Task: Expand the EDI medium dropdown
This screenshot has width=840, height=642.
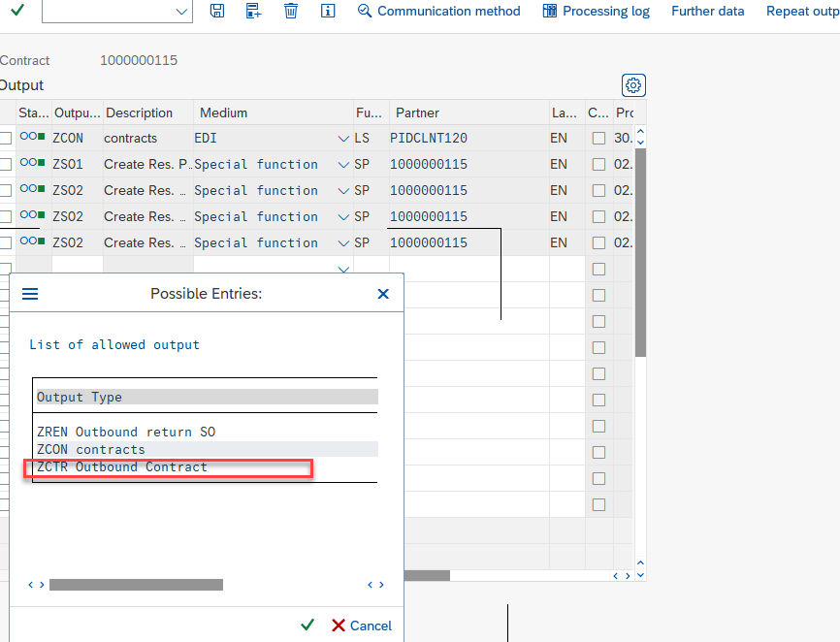Action: click(343, 139)
